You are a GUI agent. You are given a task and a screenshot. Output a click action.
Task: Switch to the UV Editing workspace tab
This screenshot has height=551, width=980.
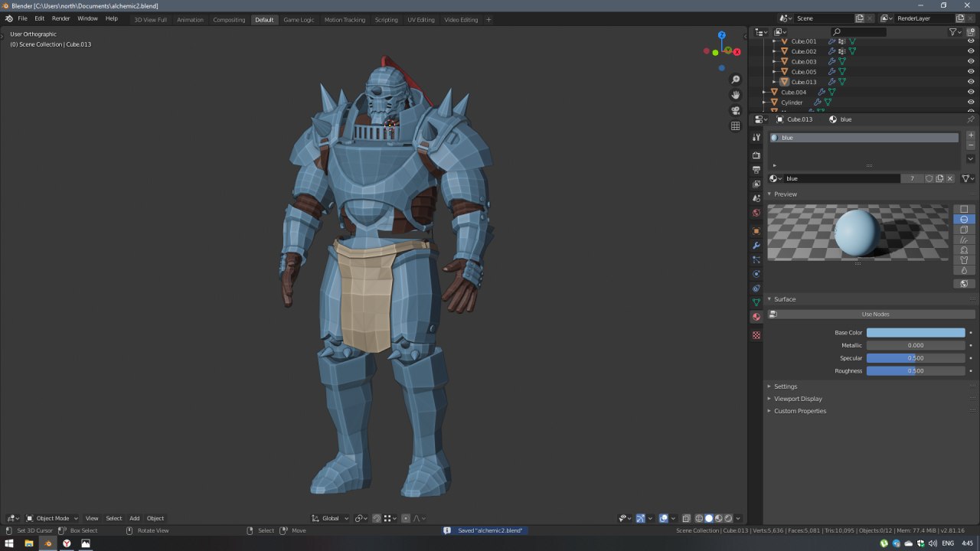pyautogui.click(x=420, y=19)
